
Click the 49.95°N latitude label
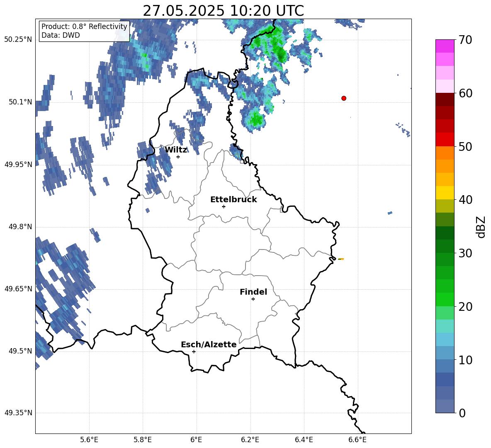18,165
